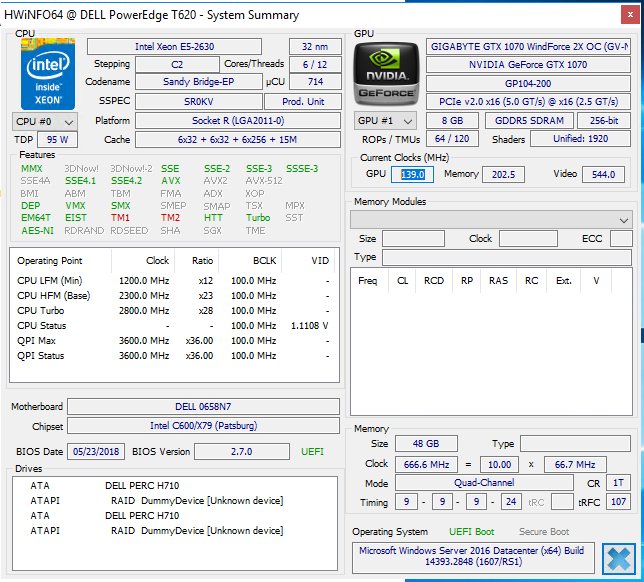The height and width of the screenshot is (582, 644).
Task: Click the Operating System description box
Action: pyautogui.click(x=473, y=558)
